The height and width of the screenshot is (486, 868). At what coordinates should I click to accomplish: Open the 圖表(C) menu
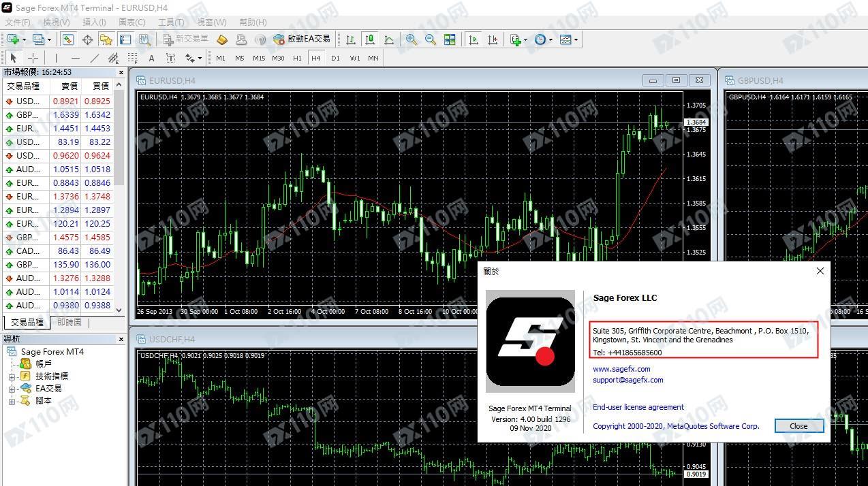(132, 22)
